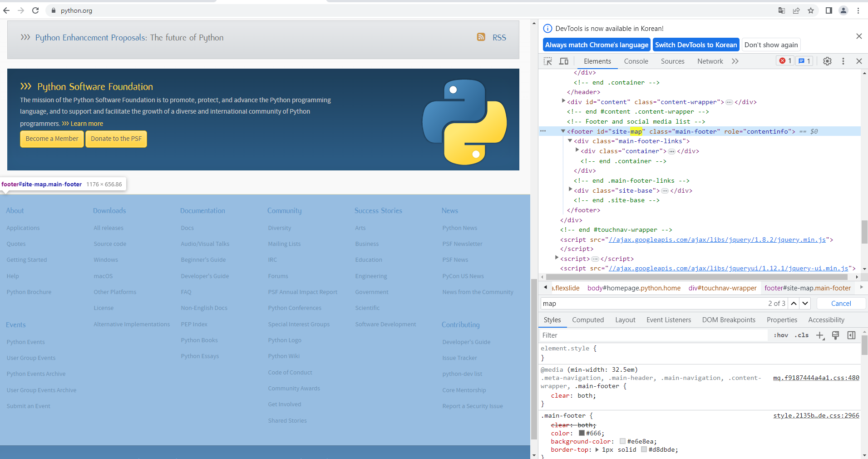Switch to the Sources tab

[672, 61]
